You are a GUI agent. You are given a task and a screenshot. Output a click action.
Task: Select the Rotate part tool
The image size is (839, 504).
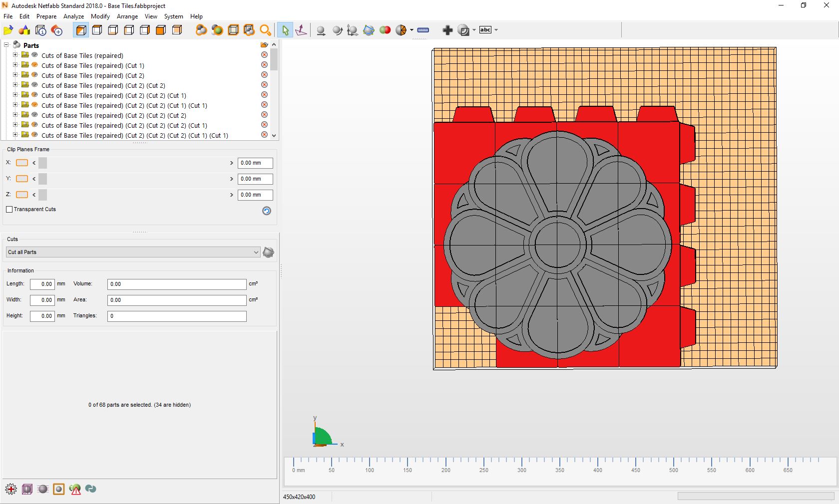tap(337, 30)
